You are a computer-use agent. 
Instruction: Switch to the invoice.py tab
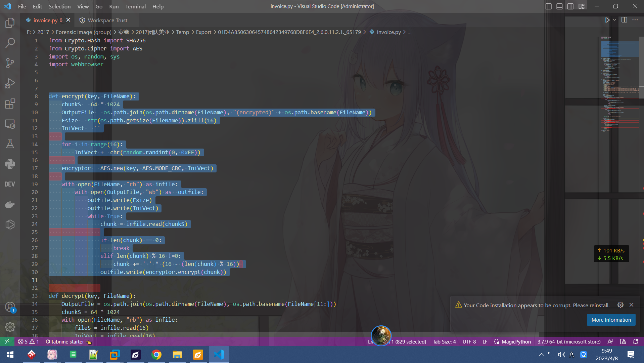click(x=45, y=20)
